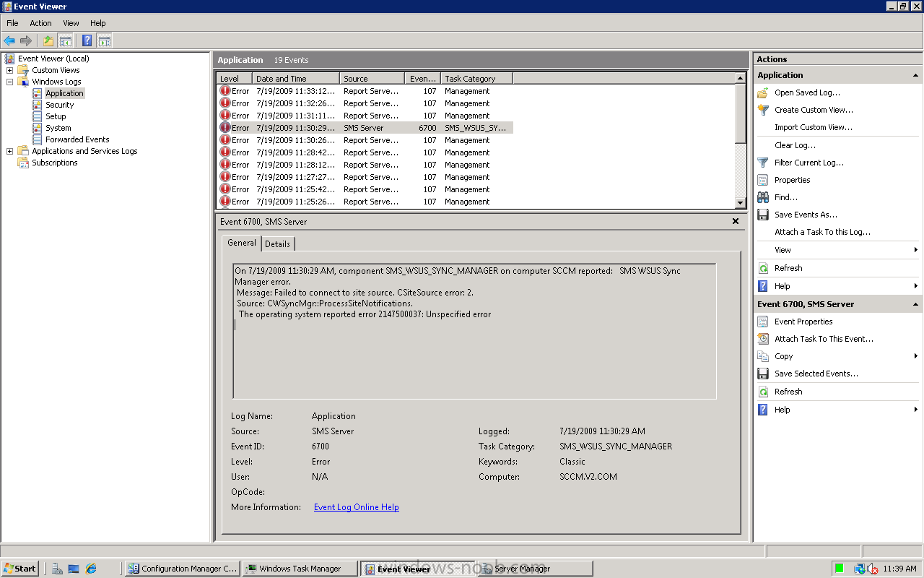Switch to the General tab
The width and height of the screenshot is (924, 578).
point(242,243)
